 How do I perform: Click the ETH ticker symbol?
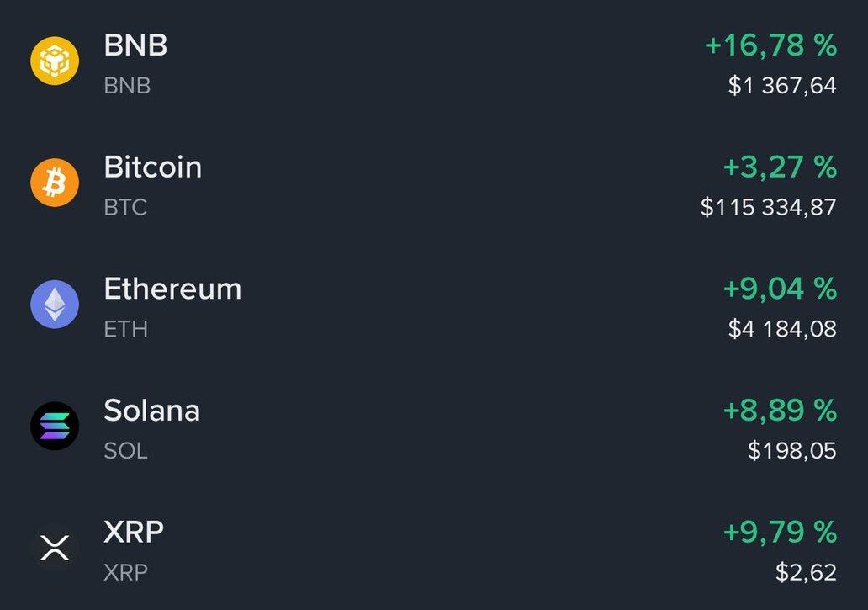(x=125, y=329)
